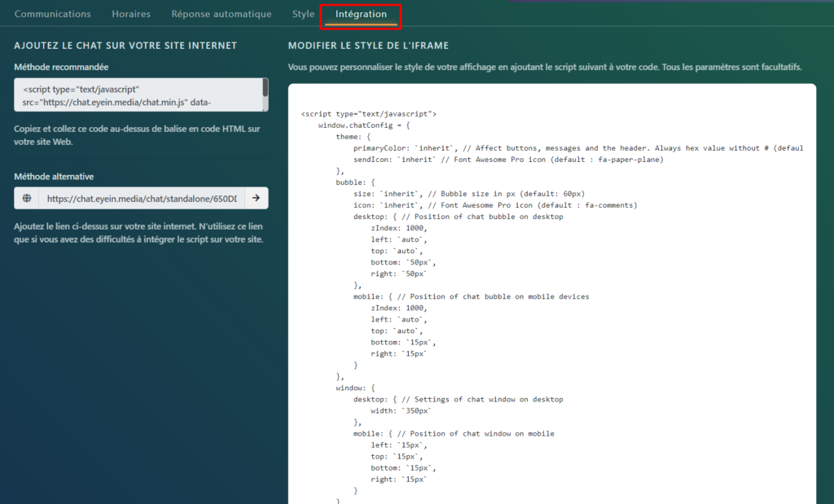Select the Style tab
The height and width of the screenshot is (504, 834).
pyautogui.click(x=303, y=15)
